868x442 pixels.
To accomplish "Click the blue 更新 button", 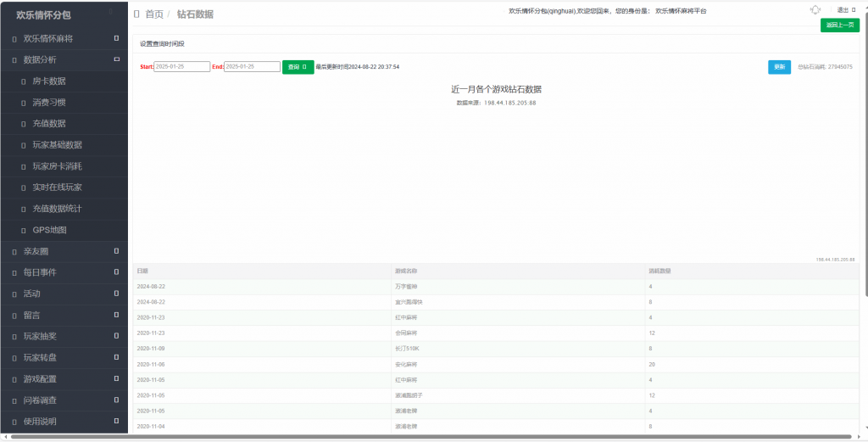I will coord(779,67).
